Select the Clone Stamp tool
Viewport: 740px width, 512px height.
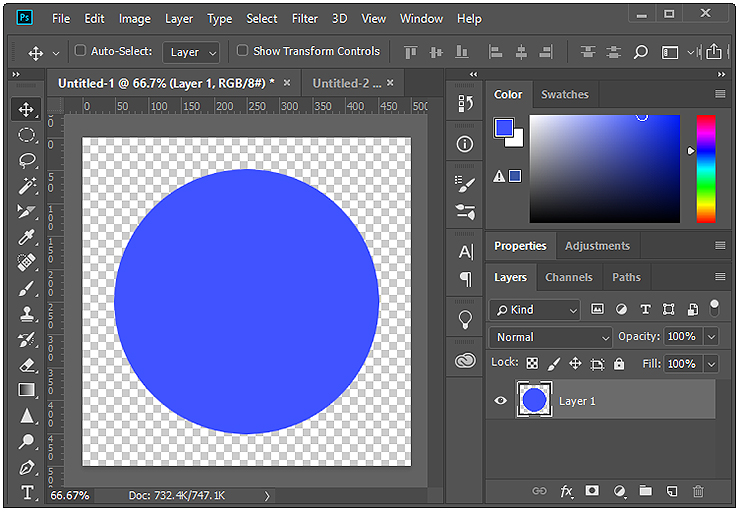pos(26,314)
